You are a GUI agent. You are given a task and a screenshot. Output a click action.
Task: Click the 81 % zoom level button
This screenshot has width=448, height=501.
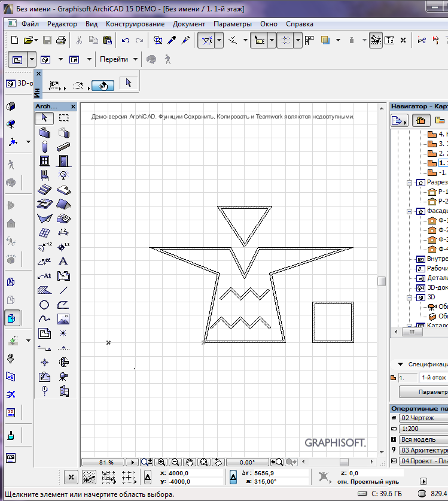pos(103,462)
